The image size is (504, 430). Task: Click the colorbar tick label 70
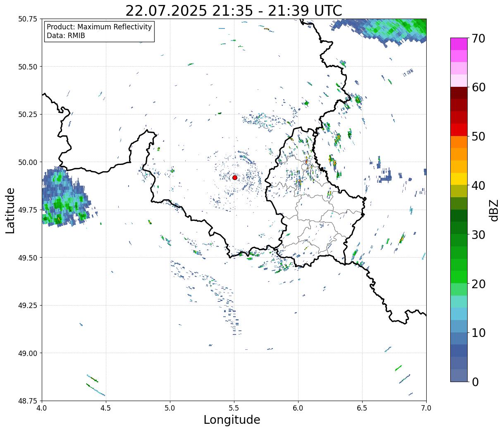(478, 38)
